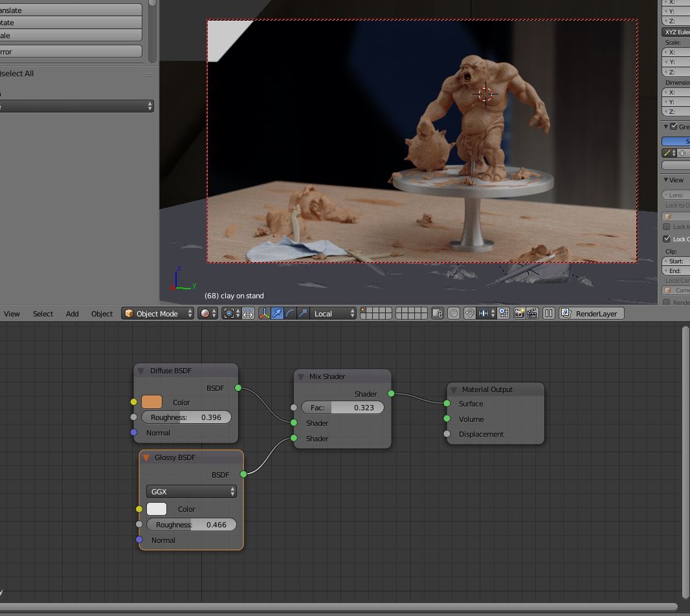
Task: Click the snap target options icon
Action: click(504, 313)
